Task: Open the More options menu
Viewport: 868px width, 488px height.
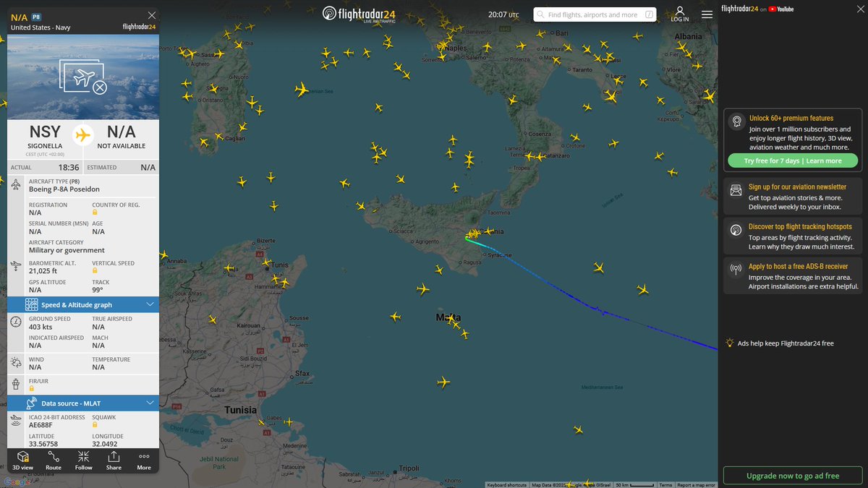Action: (144, 461)
